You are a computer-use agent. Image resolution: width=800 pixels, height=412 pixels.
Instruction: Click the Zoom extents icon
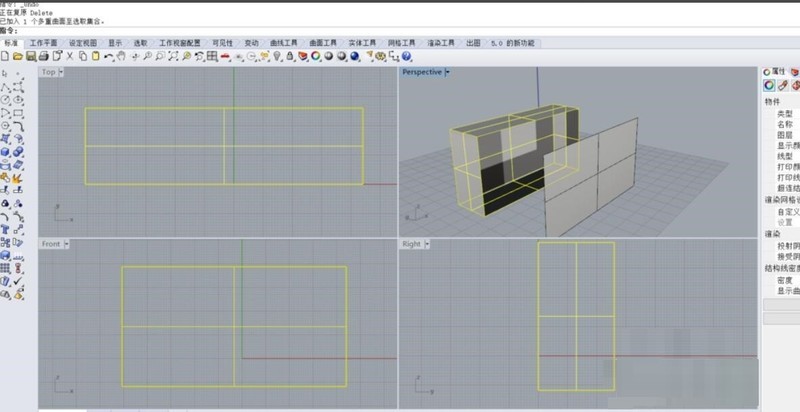(x=173, y=56)
